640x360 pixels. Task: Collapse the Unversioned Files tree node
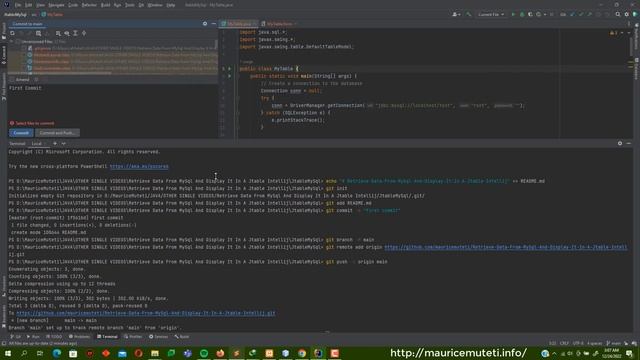point(11,42)
